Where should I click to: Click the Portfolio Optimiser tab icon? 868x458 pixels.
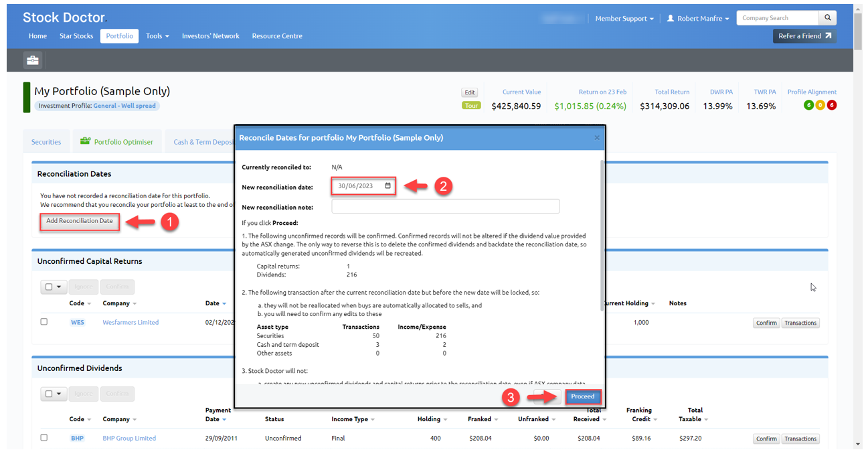click(x=85, y=141)
